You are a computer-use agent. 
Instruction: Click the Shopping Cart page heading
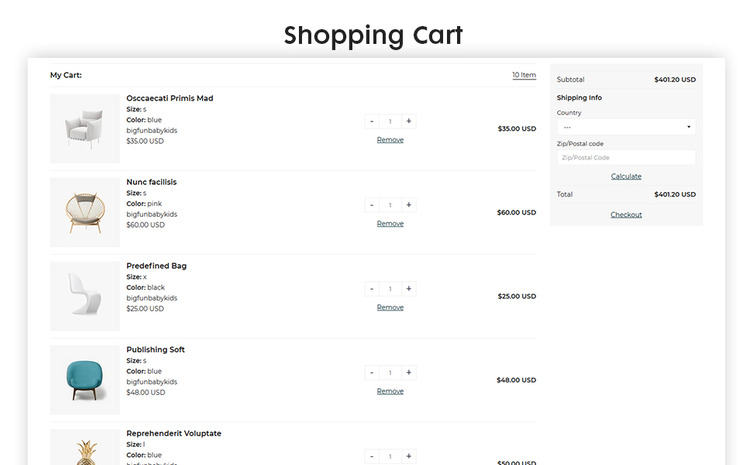click(x=374, y=35)
